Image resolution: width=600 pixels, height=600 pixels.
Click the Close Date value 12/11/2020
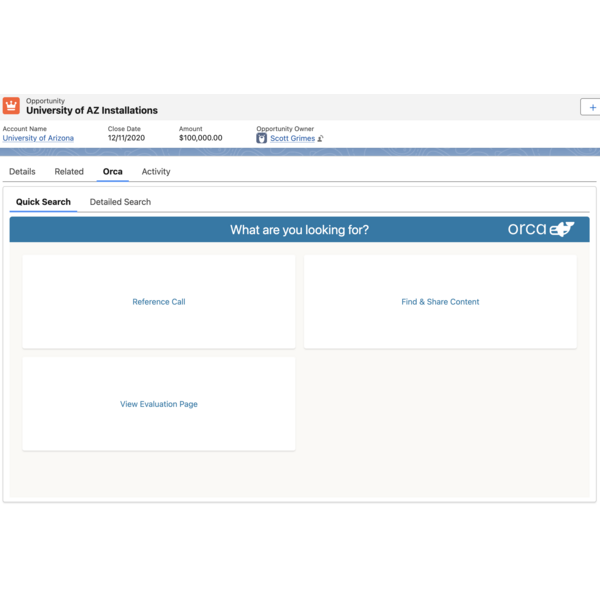point(126,138)
